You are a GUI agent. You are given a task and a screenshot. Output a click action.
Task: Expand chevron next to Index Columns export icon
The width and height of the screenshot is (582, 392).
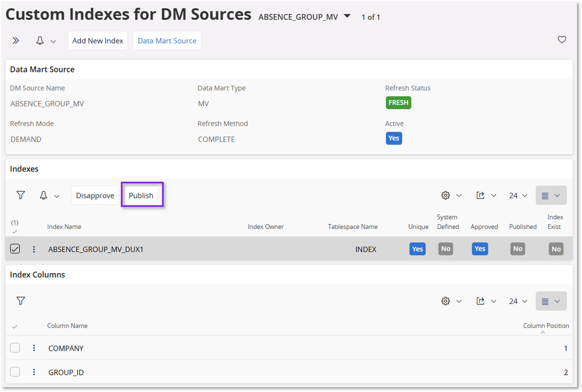point(493,301)
